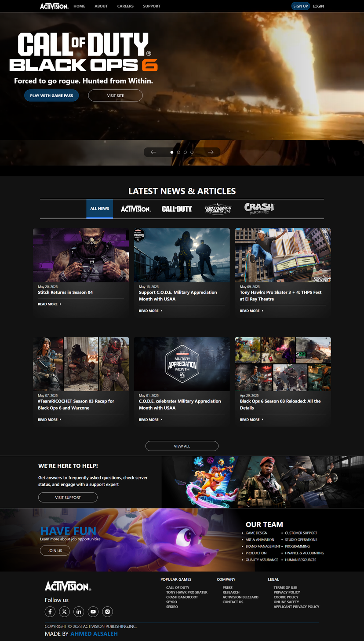This screenshot has width=364, height=641.
Task: Advance carousel with the next arrow
Action: click(211, 152)
